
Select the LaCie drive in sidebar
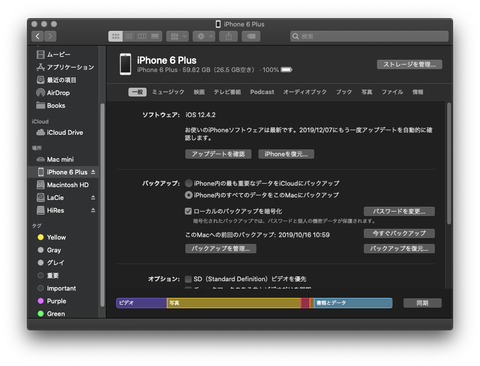[50, 197]
